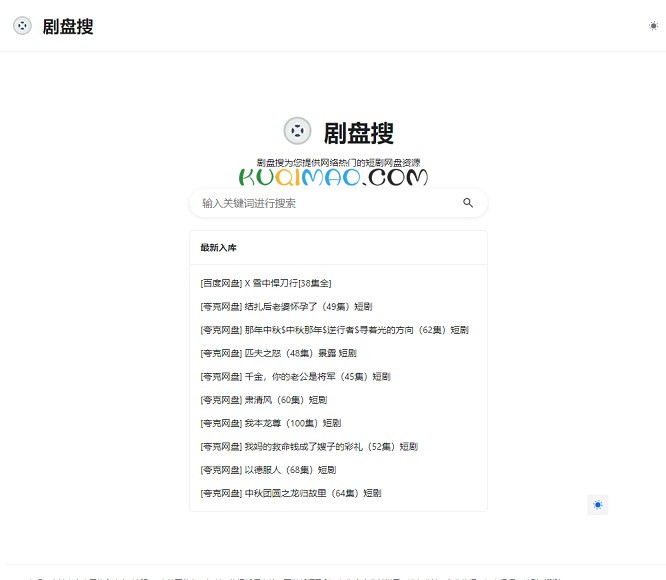This screenshot has width=666, height=580.
Task: Open the 剧盘搜 header title link
Action: (x=68, y=26)
